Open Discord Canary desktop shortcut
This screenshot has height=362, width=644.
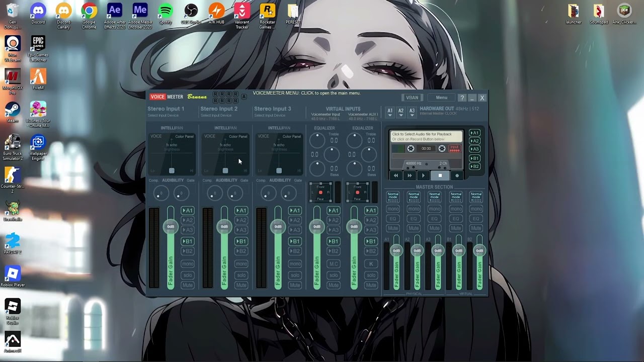(x=63, y=16)
